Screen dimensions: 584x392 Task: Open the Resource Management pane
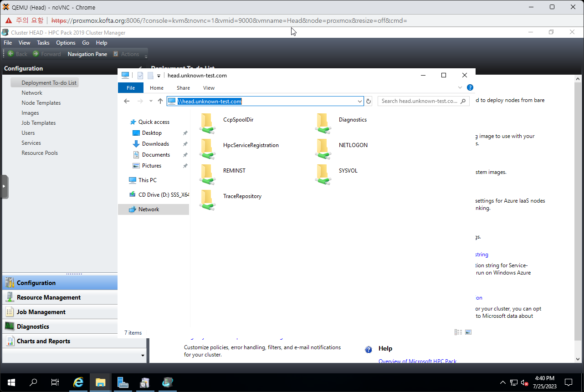point(49,297)
